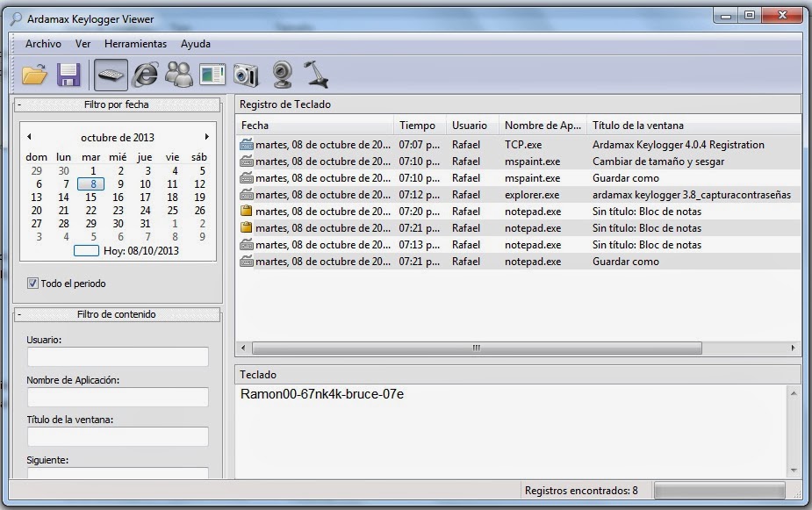Screen dimensions: 812x510
Task: Focus the Nombre de Aplicación filter field
Action: pyautogui.click(x=118, y=397)
